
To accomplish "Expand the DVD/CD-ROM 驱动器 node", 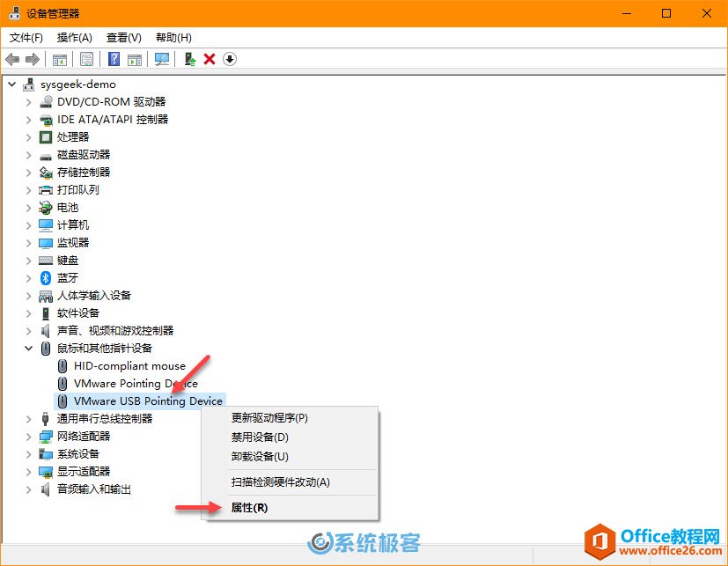I will [29, 102].
